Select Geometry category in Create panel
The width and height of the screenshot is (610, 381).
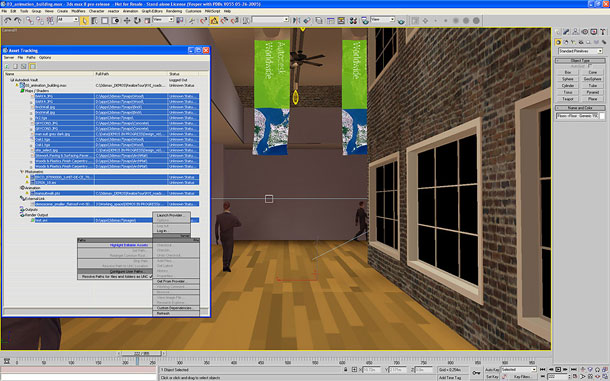coord(558,42)
